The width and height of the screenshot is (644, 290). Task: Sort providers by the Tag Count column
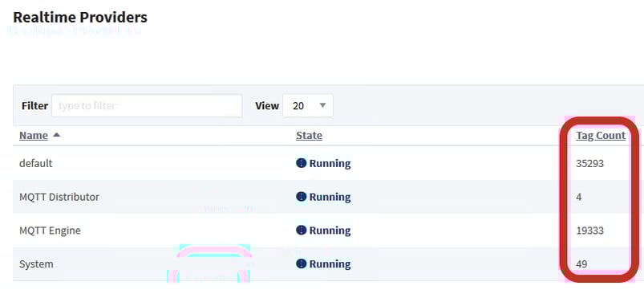[x=601, y=135]
